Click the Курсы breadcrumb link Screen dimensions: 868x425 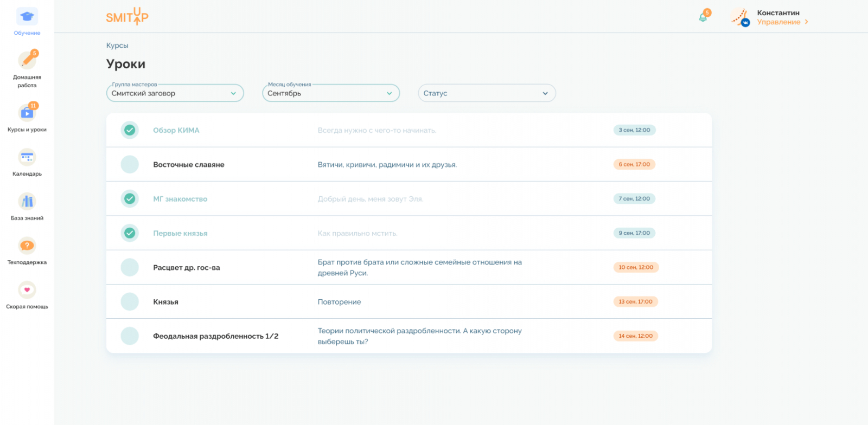click(117, 46)
